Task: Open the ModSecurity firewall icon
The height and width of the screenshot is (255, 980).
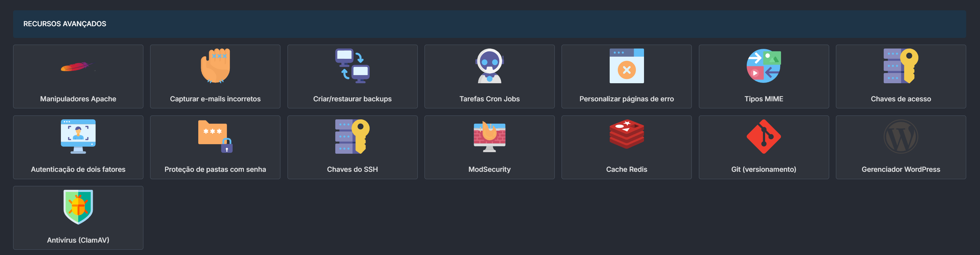Action: [x=489, y=136]
